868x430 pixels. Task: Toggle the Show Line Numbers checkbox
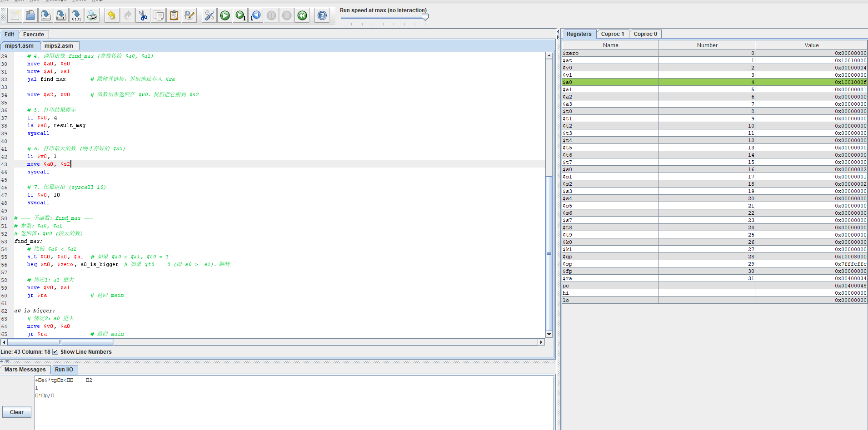[55, 352]
